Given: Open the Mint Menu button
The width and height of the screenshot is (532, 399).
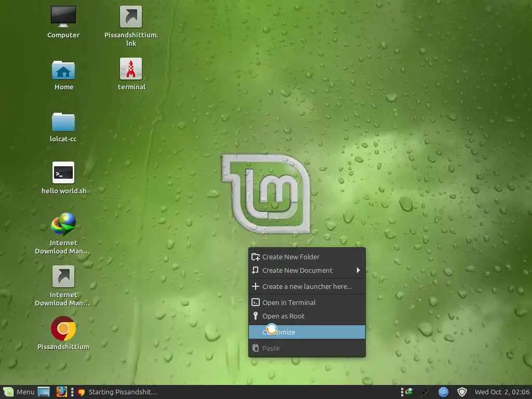Looking at the screenshot, I should tap(19, 392).
